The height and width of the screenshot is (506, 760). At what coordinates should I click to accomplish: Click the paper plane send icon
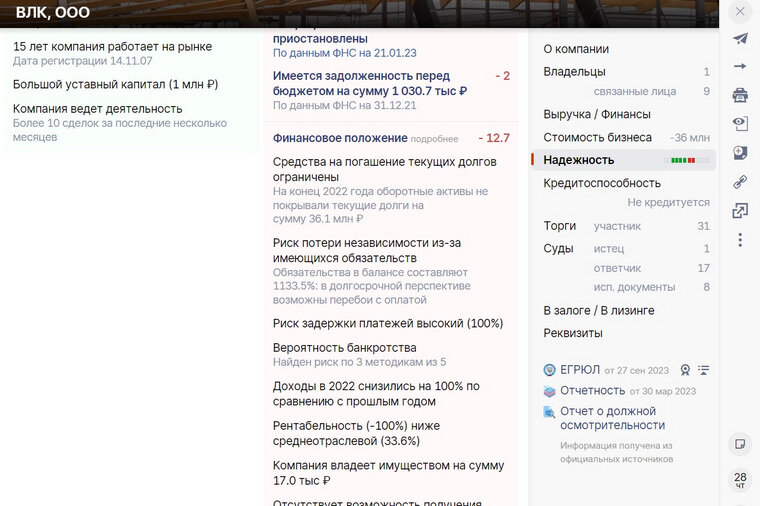coord(740,39)
